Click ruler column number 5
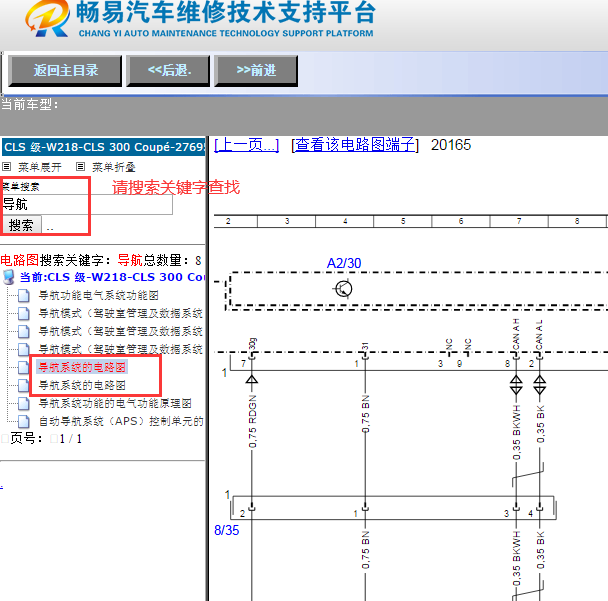The height and width of the screenshot is (601, 608). [403, 221]
